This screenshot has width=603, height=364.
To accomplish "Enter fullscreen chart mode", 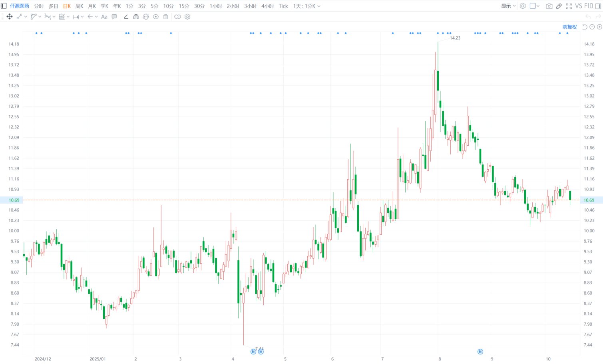I will (569, 6).
